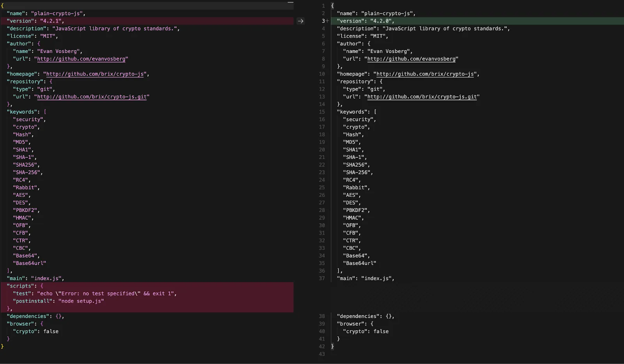Viewport: 624px width, 364px height.
Task: Click the revert arrow between diff panes
Action: point(300,21)
